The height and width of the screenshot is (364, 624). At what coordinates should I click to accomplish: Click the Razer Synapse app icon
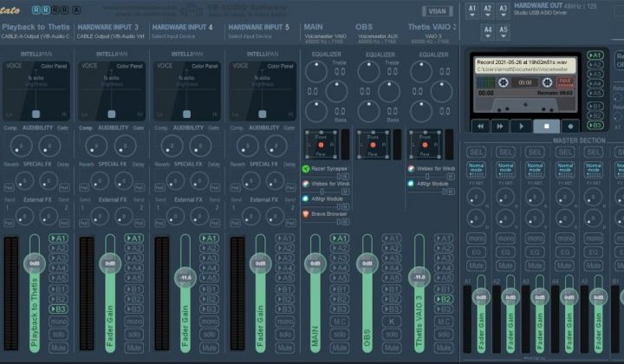[306, 169]
